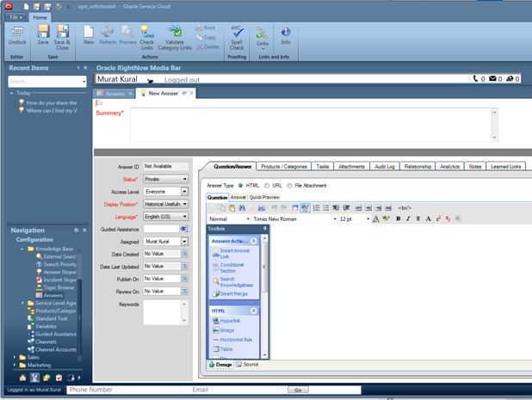Open the Attachments tab
Image resolution: width=532 pixels, height=400 pixels.
click(x=351, y=167)
